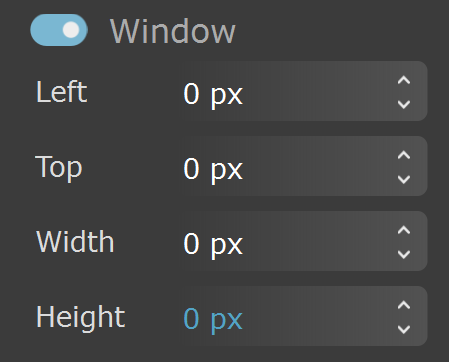The height and width of the screenshot is (362, 449).
Task: Increase the Height value with up arrow
Action: pos(404,305)
